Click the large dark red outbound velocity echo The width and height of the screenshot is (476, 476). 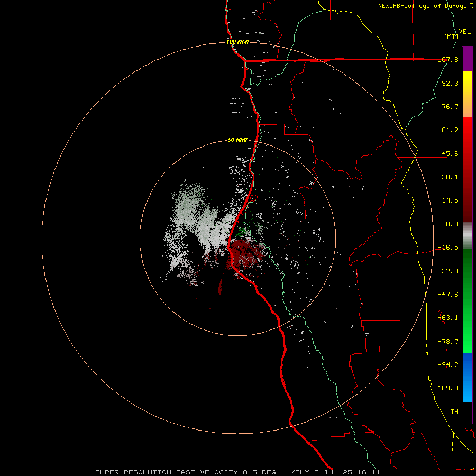pos(246,253)
